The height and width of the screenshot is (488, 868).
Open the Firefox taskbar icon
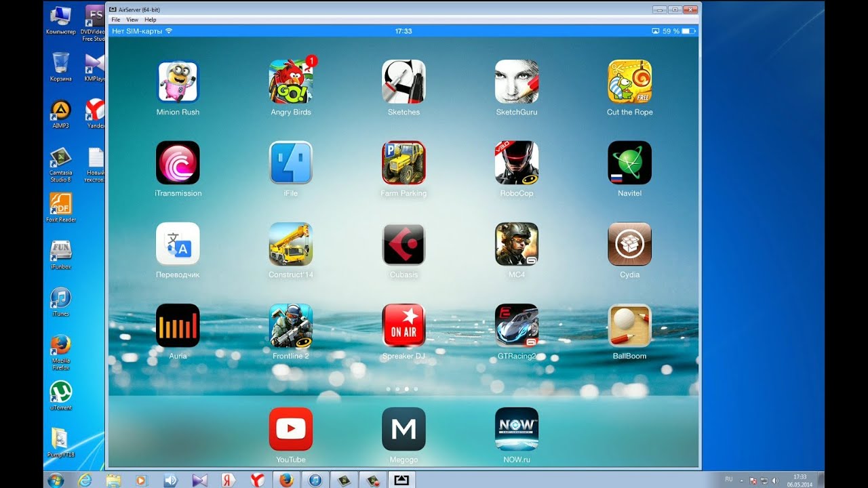tap(286, 480)
